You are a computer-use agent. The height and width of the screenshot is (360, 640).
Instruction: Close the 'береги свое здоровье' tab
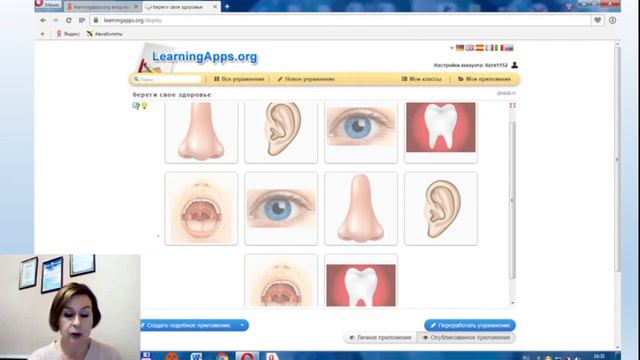click(215, 7)
